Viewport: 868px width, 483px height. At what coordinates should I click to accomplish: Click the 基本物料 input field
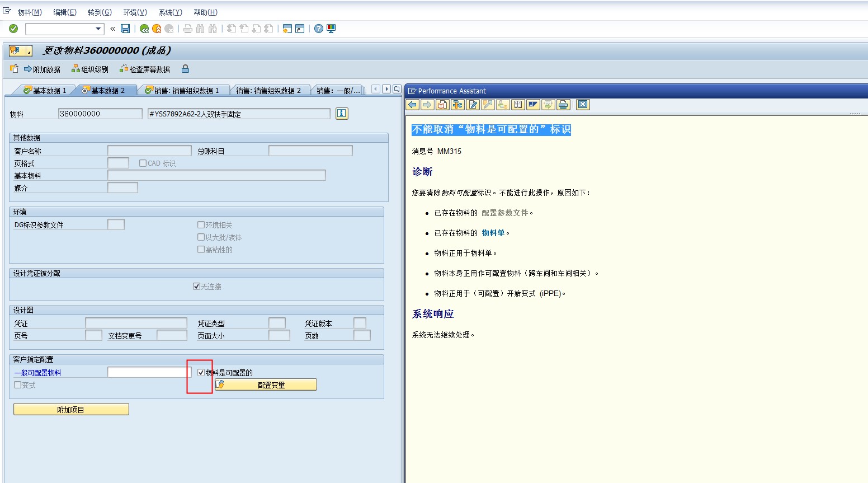tap(216, 175)
